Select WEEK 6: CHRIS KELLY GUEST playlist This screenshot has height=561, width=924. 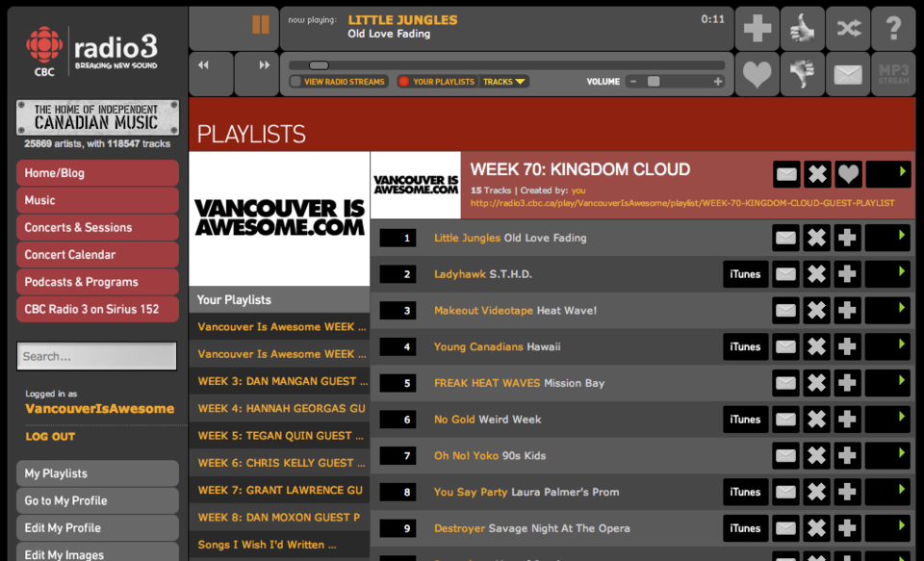(279, 463)
